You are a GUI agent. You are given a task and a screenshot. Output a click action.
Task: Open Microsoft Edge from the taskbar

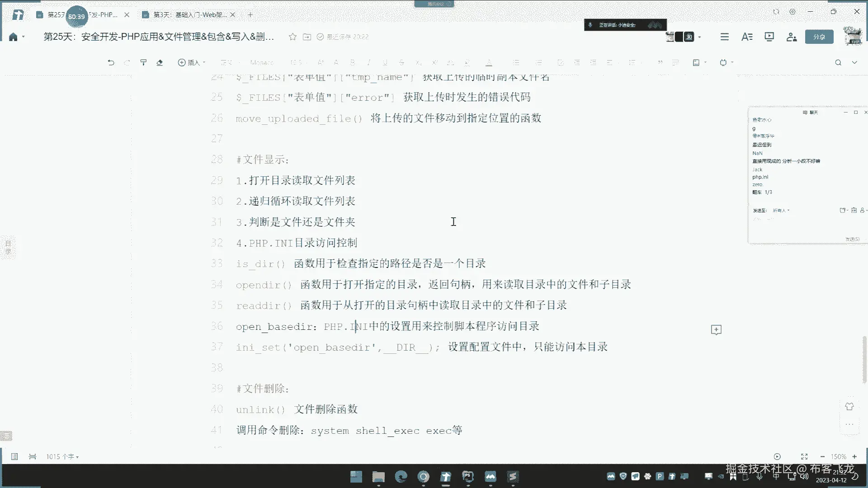pos(401,477)
